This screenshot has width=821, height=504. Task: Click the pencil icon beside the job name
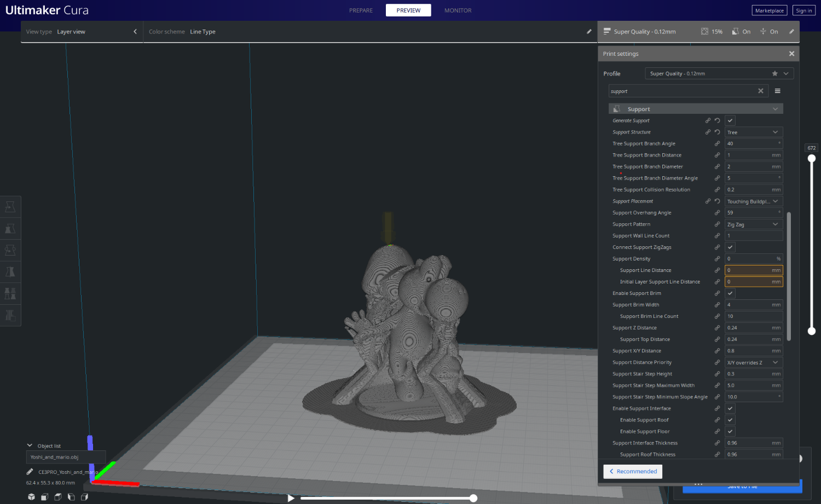(30, 472)
